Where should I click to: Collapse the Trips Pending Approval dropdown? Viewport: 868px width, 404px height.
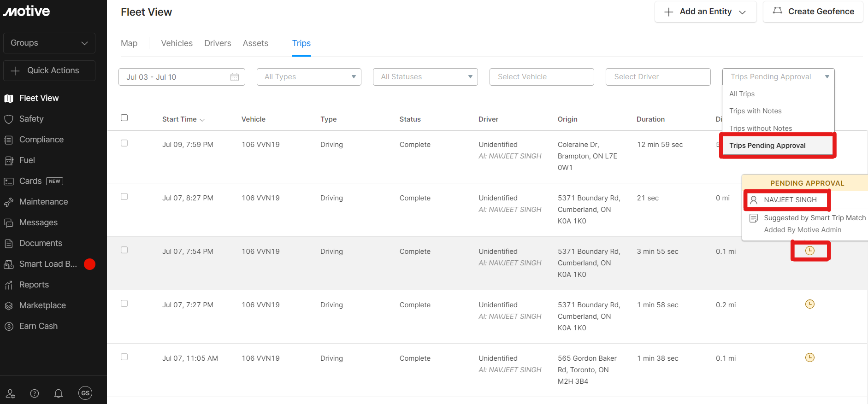click(x=779, y=77)
